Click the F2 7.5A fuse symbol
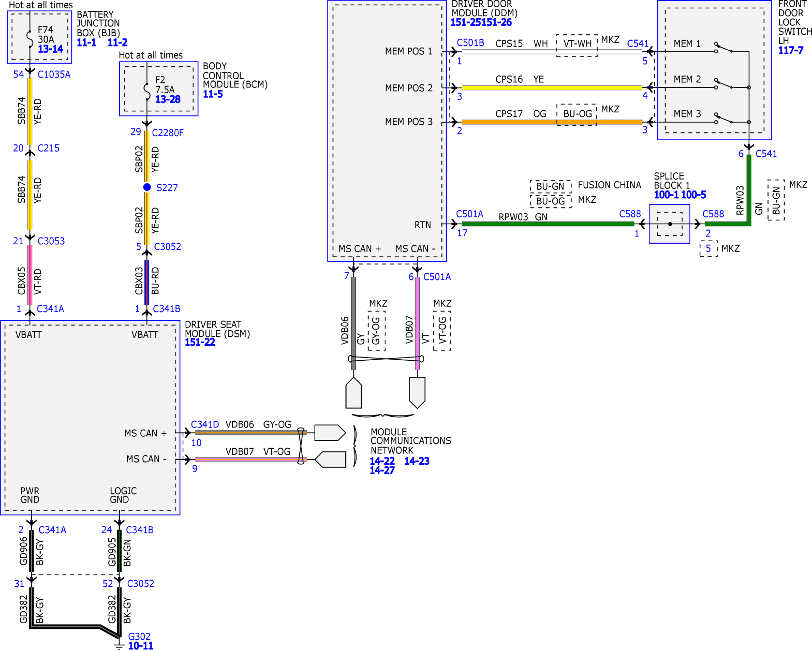The width and height of the screenshot is (812, 650). (147, 91)
